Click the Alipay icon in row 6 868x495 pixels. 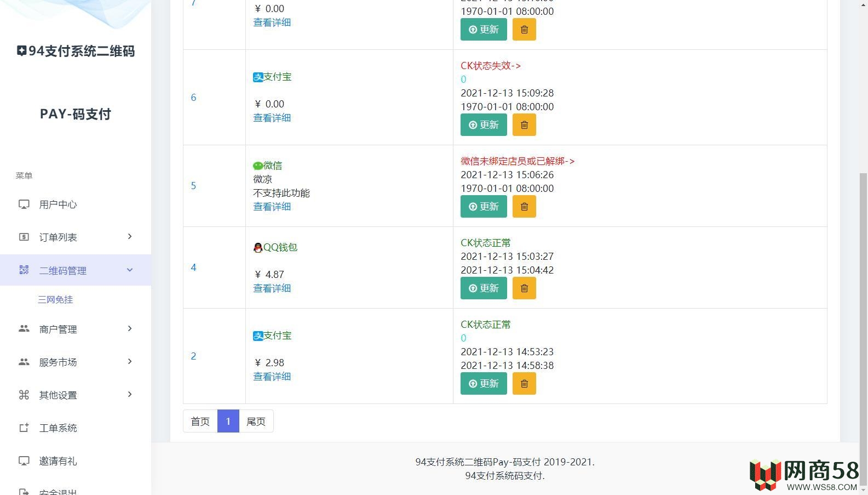point(258,77)
